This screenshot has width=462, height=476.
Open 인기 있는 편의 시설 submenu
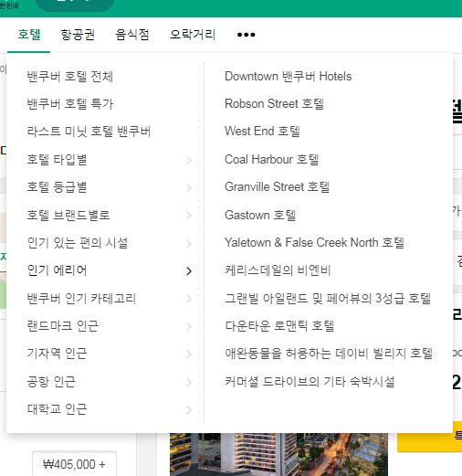pyautogui.click(x=78, y=243)
